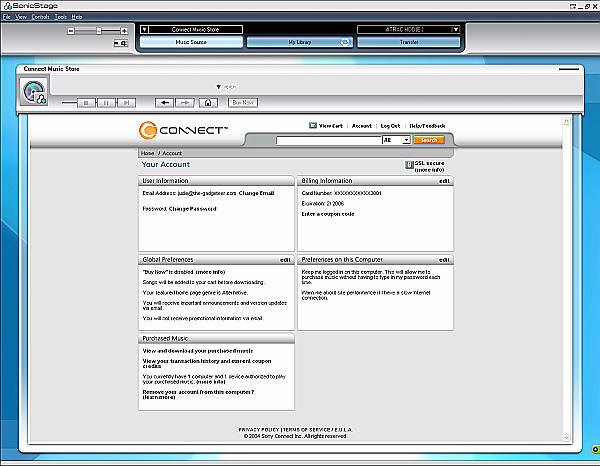Image resolution: width=600 pixels, height=466 pixels.
Task: Click the Connect Music Store disc icon
Action: (34, 91)
